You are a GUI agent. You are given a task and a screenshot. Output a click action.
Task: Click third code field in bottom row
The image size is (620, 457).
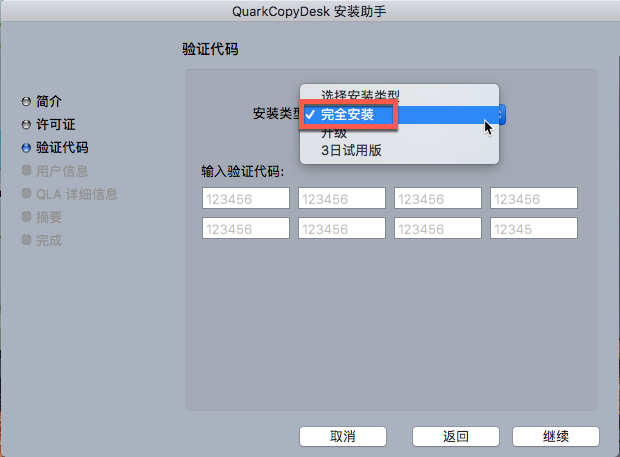438,228
